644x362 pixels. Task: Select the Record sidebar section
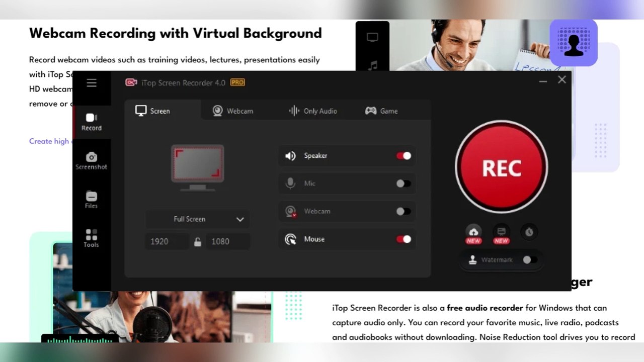(x=91, y=122)
